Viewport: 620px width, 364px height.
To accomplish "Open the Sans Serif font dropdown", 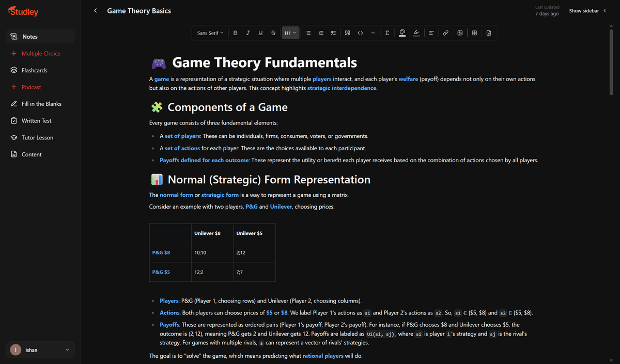I will (x=210, y=33).
